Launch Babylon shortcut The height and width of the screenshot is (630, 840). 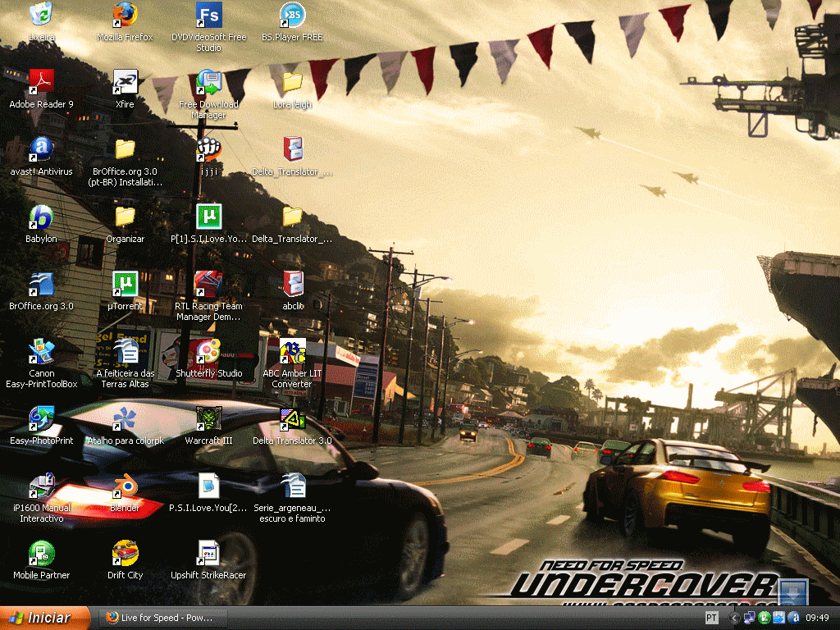41,217
